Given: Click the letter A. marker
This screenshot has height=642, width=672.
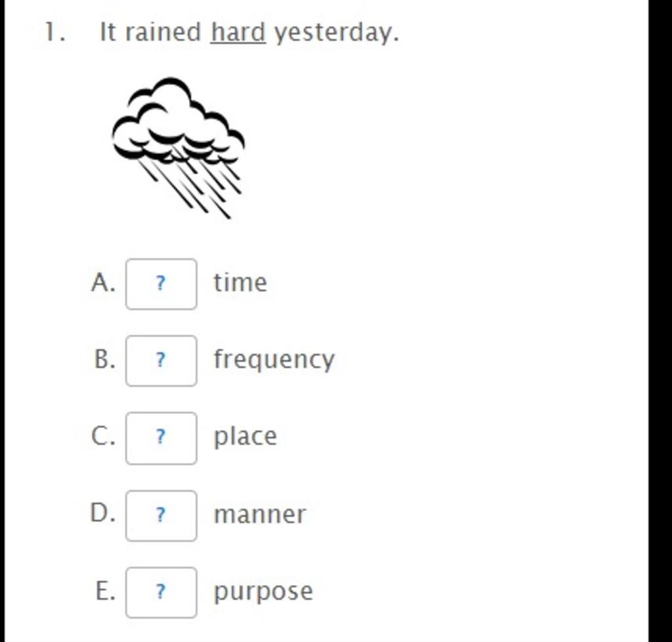Looking at the screenshot, I should click(103, 283).
